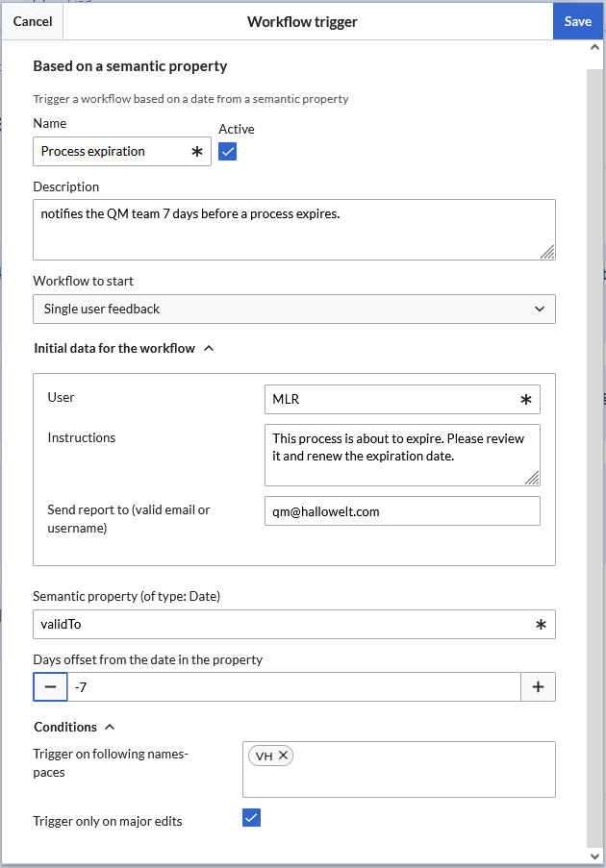Click the Instructions text area
Viewport: 606px width, 868px height.
tap(402, 455)
